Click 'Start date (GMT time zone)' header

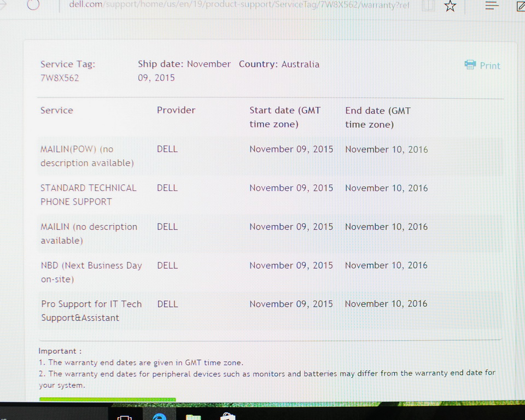click(x=285, y=117)
